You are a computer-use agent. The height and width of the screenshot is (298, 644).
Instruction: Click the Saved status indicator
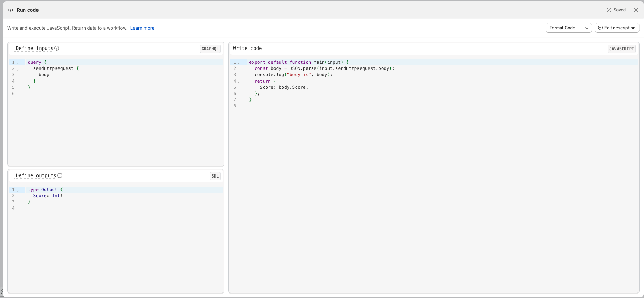pyautogui.click(x=616, y=10)
